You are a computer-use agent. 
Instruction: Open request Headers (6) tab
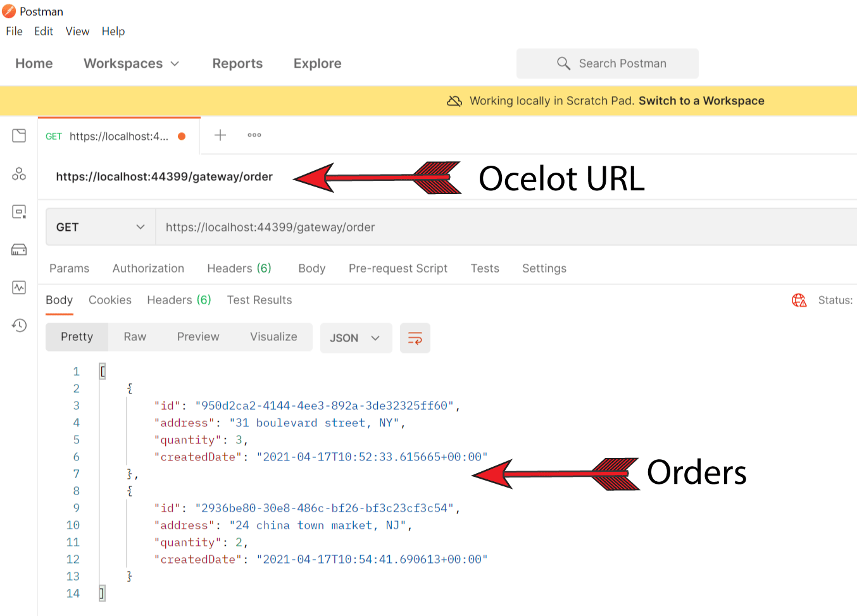pyautogui.click(x=239, y=268)
